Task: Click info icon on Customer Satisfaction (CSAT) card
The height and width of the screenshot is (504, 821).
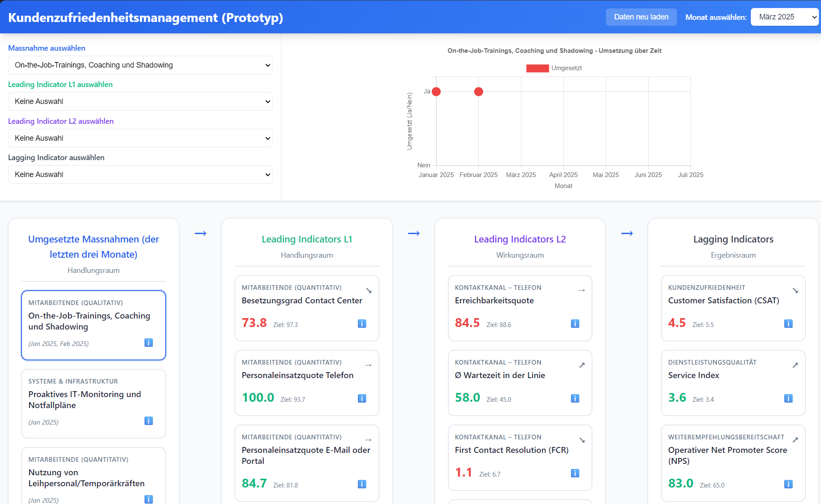Action: tap(788, 324)
